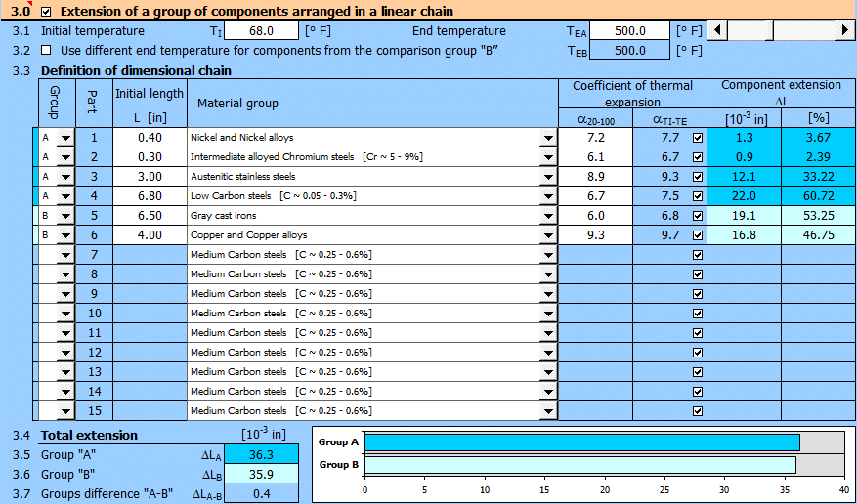
Task: Open the group dropdown for part 5
Action: (x=65, y=216)
